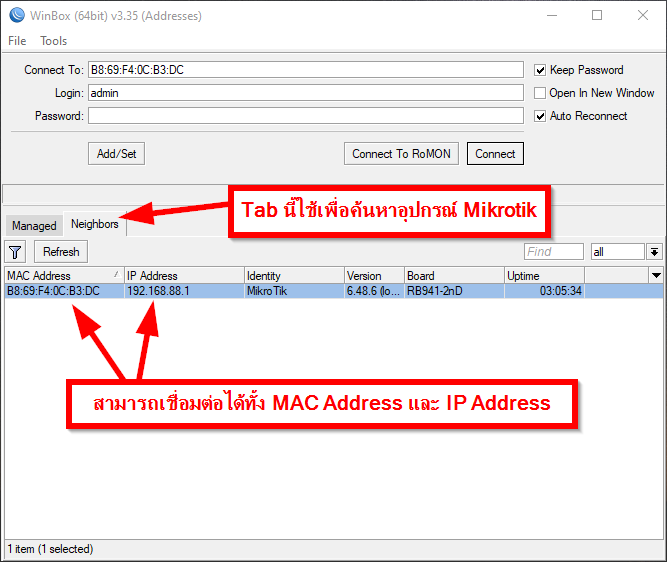Sort by Version column header

tap(374, 276)
